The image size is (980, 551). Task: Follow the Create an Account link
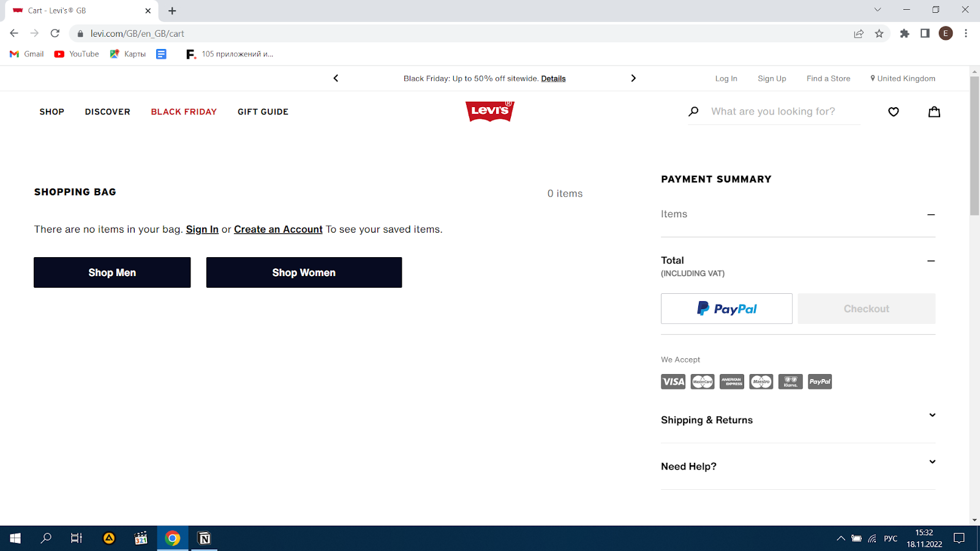pyautogui.click(x=278, y=229)
